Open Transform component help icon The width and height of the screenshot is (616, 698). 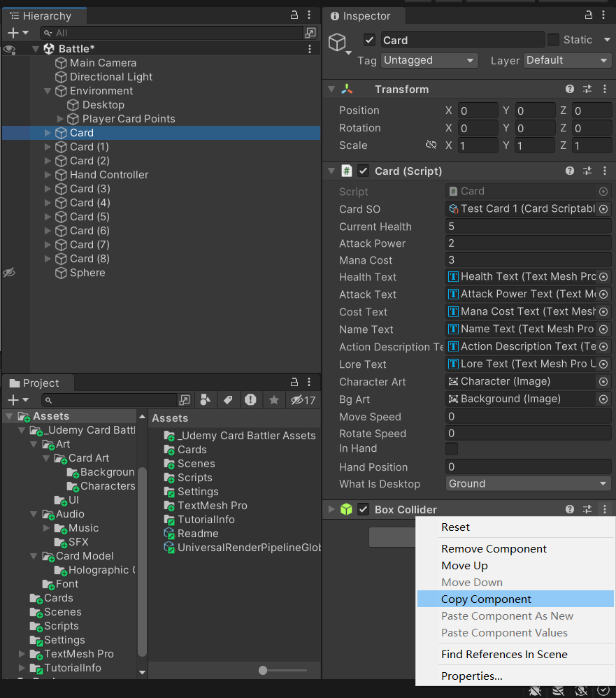tap(569, 89)
